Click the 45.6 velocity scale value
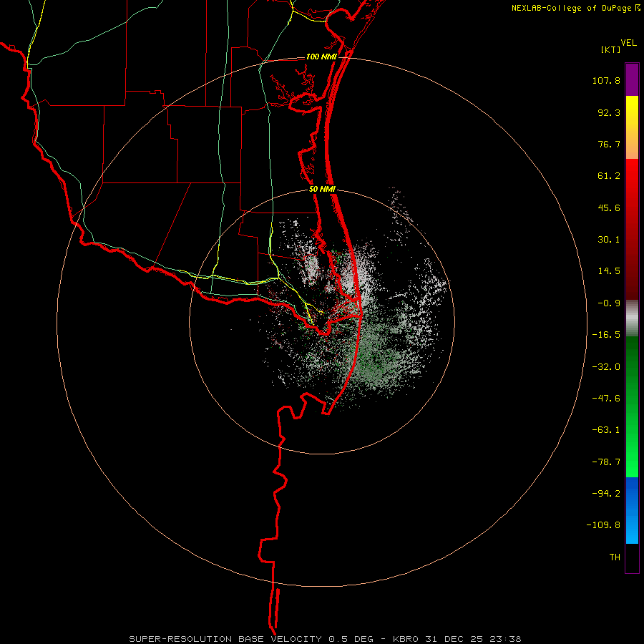Screen dimensions: 644x644 point(609,208)
